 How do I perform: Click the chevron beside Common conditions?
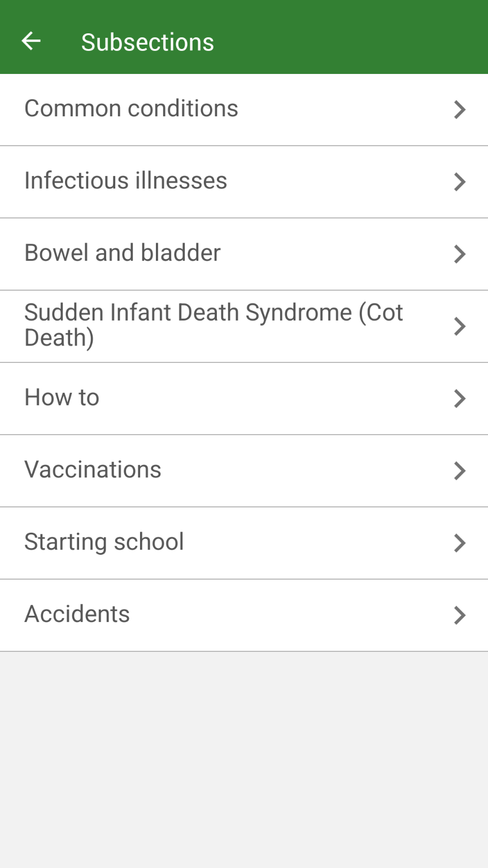460,109
